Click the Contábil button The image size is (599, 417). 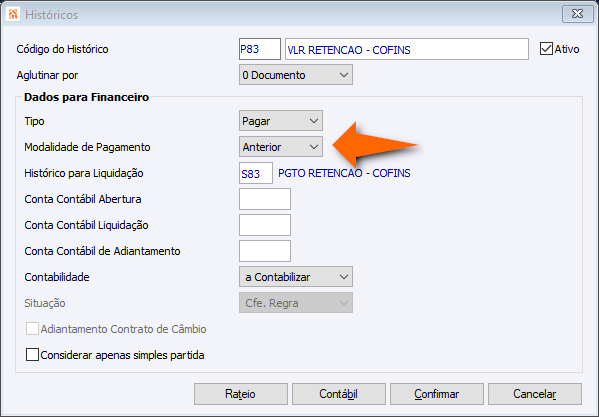[339, 394]
